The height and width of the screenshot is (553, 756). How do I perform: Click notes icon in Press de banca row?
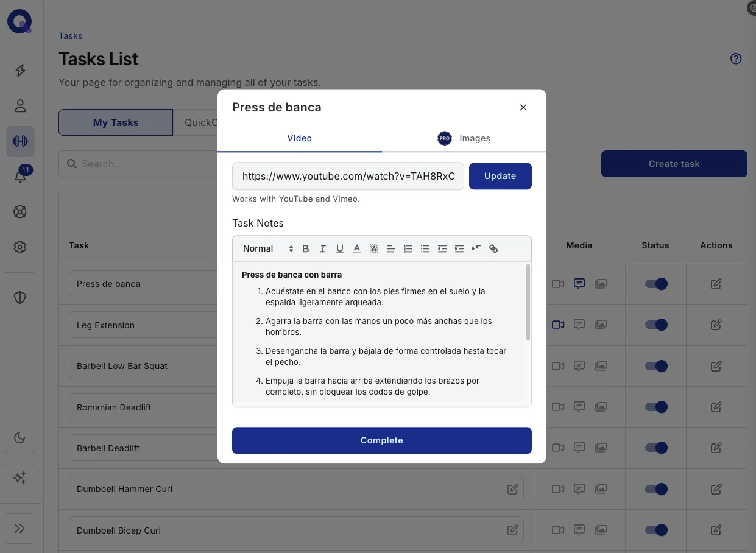pyautogui.click(x=579, y=284)
